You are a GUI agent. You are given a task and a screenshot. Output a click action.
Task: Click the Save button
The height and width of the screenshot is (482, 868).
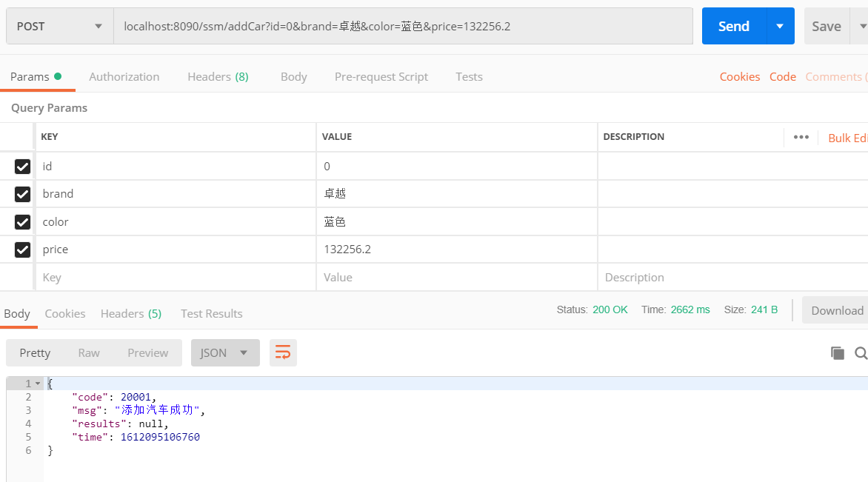(x=827, y=26)
